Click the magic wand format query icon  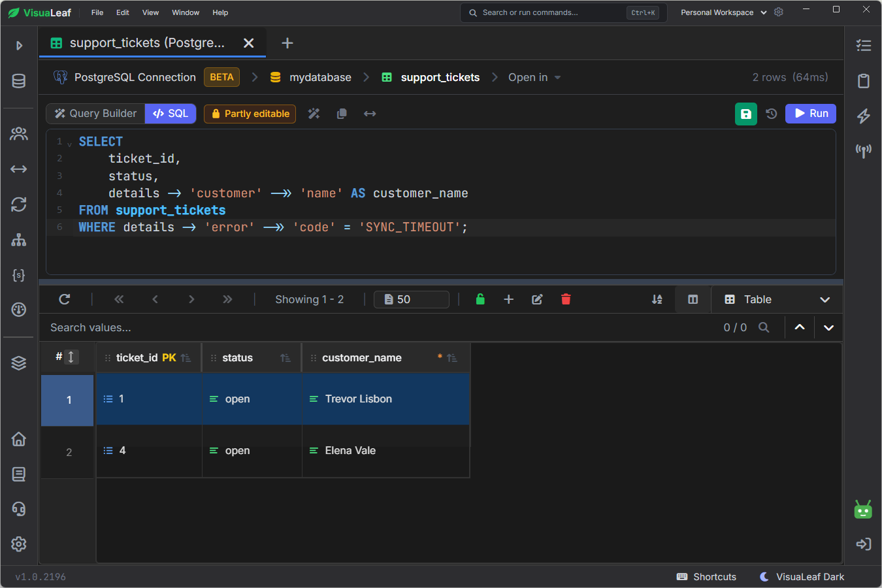314,114
